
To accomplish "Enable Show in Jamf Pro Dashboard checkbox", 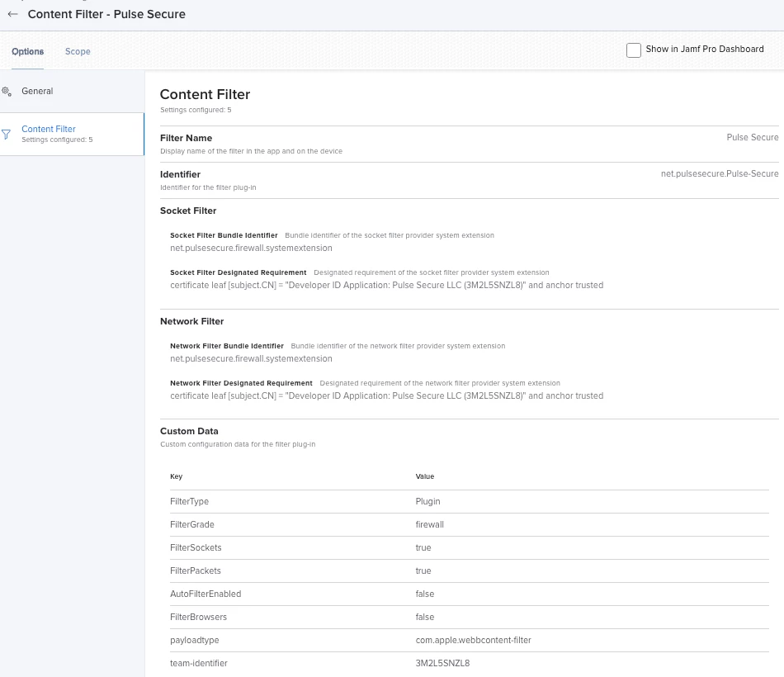I will tap(634, 50).
